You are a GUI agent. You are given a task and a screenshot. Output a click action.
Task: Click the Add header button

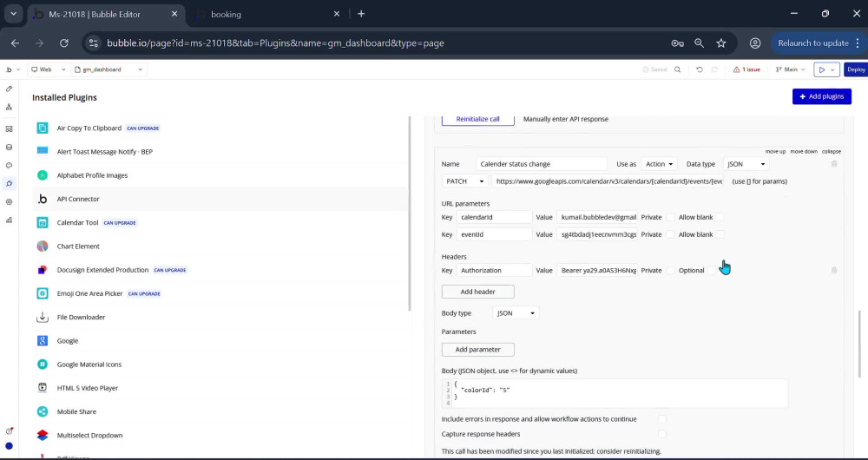click(477, 292)
